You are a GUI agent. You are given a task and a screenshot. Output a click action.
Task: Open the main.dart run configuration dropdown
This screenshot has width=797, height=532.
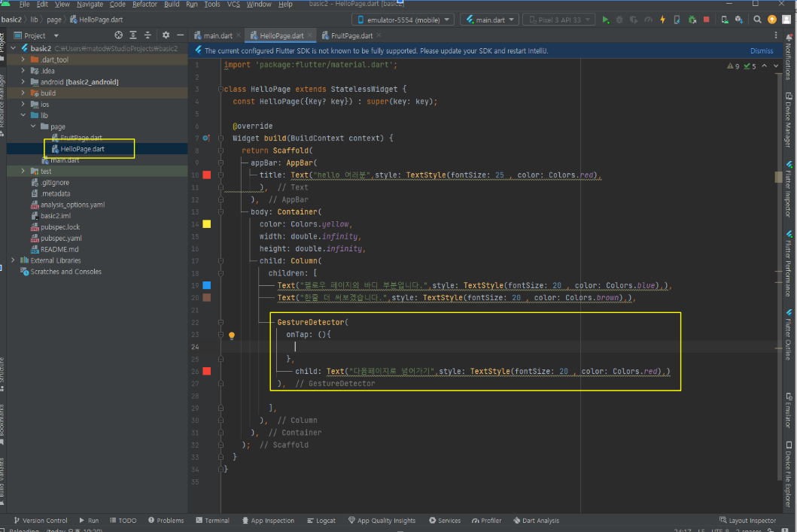coord(490,20)
